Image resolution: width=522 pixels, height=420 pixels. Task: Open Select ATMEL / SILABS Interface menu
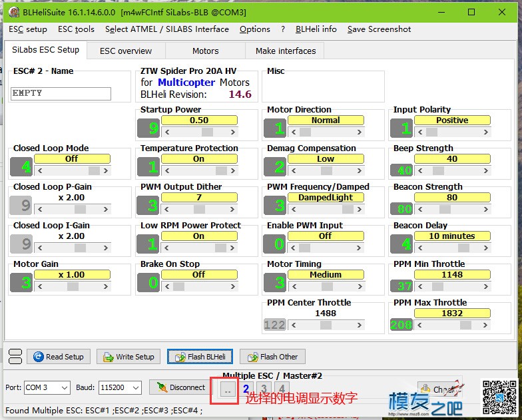tap(167, 29)
